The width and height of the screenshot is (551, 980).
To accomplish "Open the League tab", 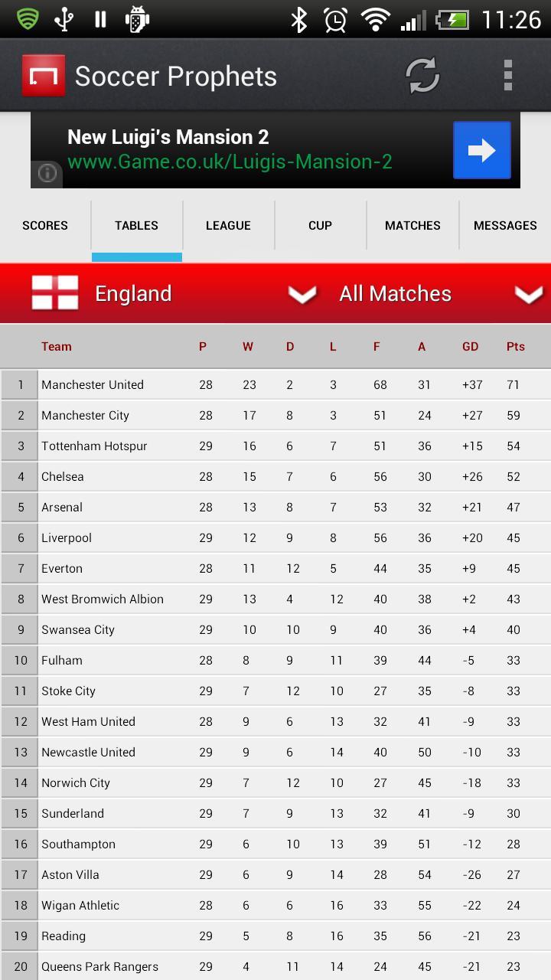I will tap(228, 226).
